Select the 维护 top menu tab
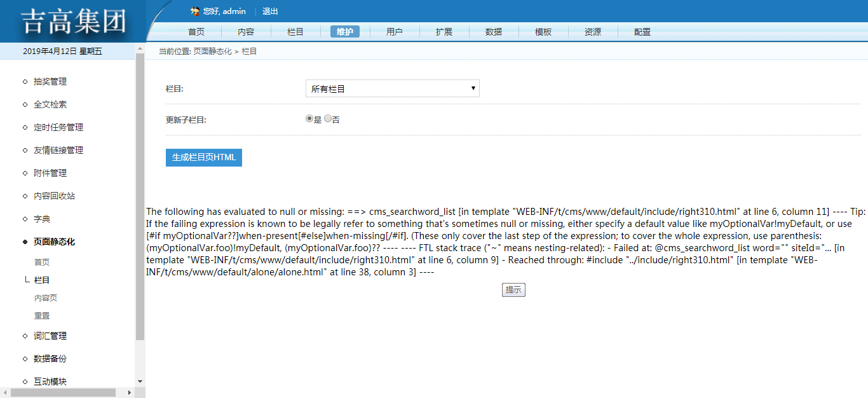 click(345, 32)
